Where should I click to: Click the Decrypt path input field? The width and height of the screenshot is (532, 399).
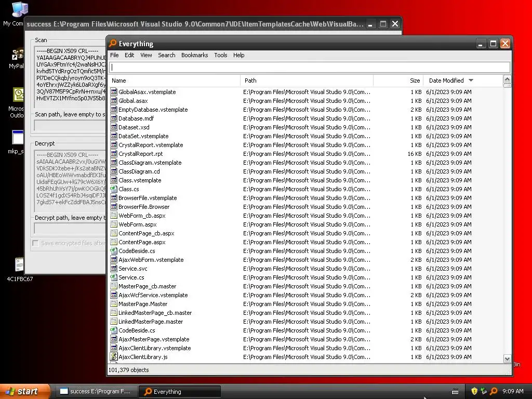click(x=70, y=229)
